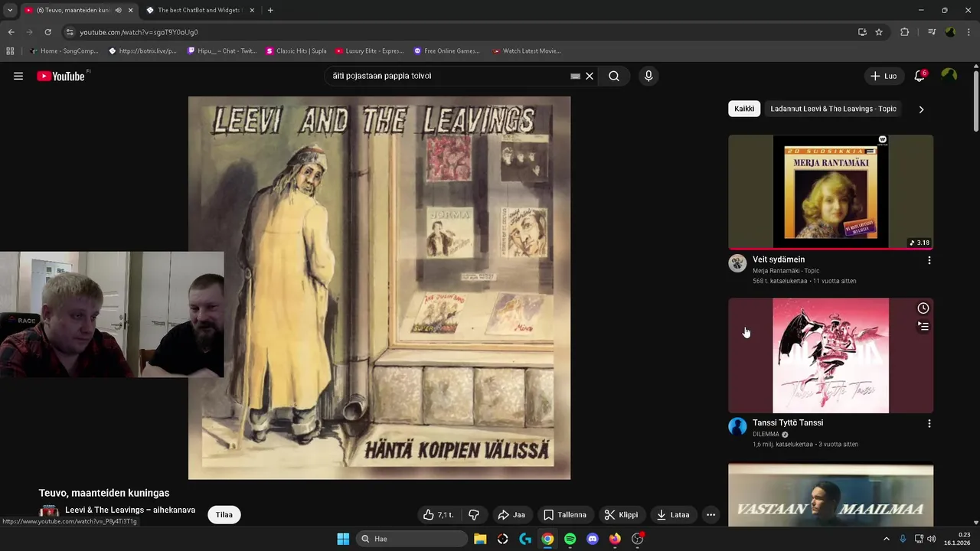Add Tanssi Tyttö Tanssi to queue
The image size is (980, 551).
(923, 326)
